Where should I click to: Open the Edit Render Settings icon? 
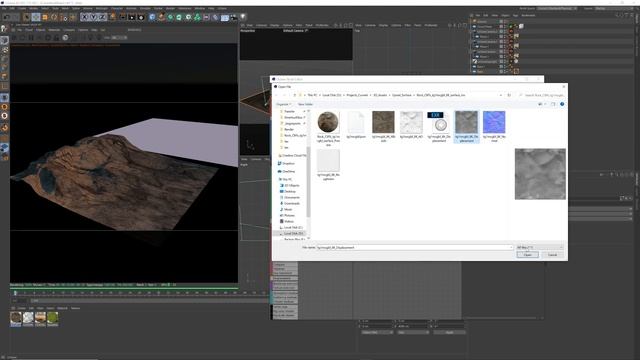[x=141, y=17]
